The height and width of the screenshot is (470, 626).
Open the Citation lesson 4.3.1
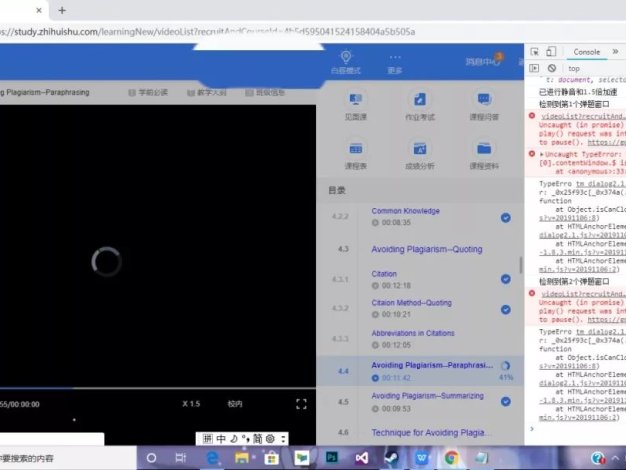385,273
